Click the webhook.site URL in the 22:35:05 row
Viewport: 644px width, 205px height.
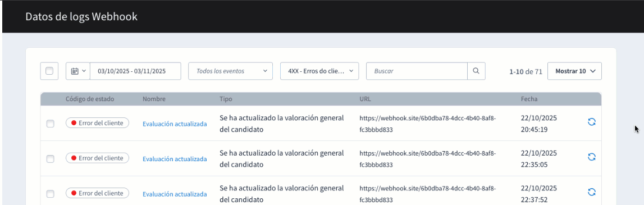coord(427,158)
